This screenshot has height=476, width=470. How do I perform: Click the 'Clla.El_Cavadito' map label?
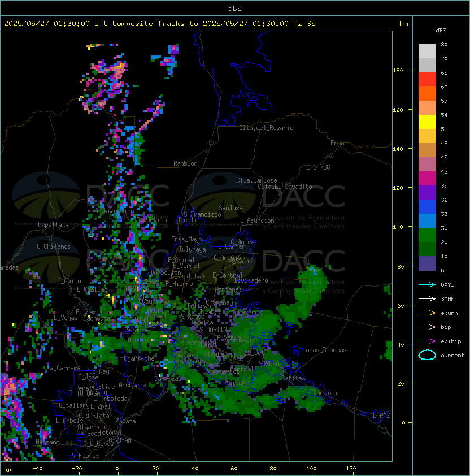[285, 187]
